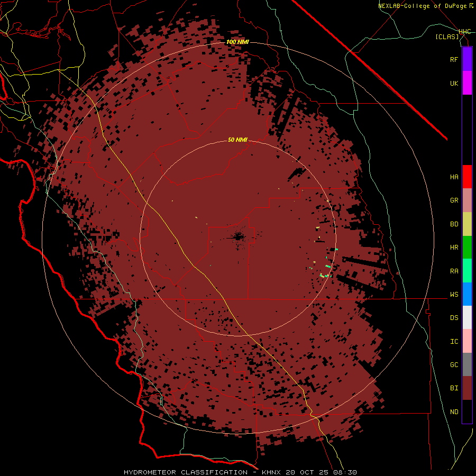Click the HR green legend swatch
The width and height of the screenshot is (476, 476).
pos(467,248)
